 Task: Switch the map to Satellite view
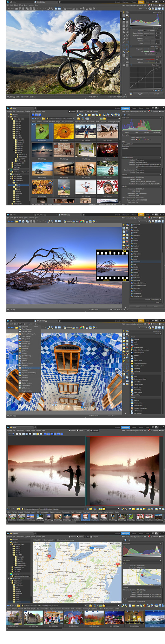pos(117,544)
